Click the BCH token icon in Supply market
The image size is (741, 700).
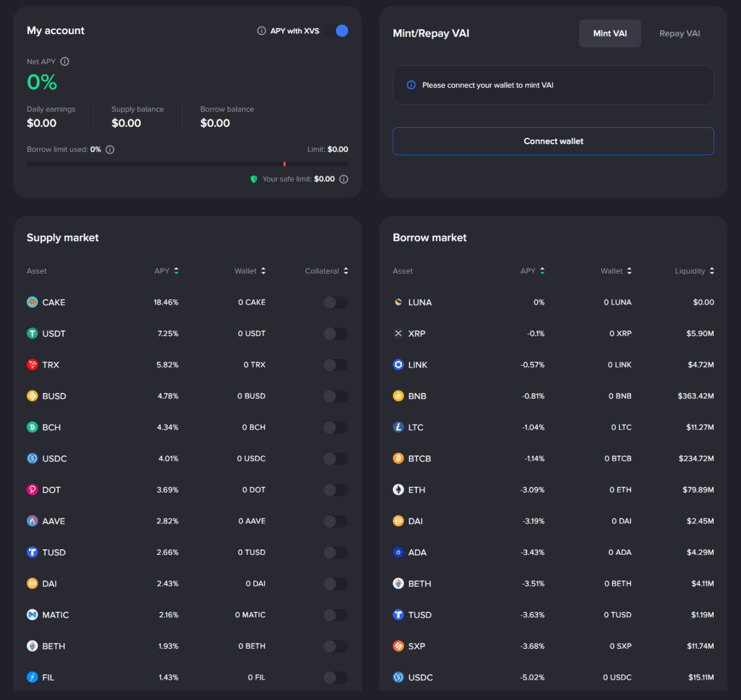pos(32,428)
